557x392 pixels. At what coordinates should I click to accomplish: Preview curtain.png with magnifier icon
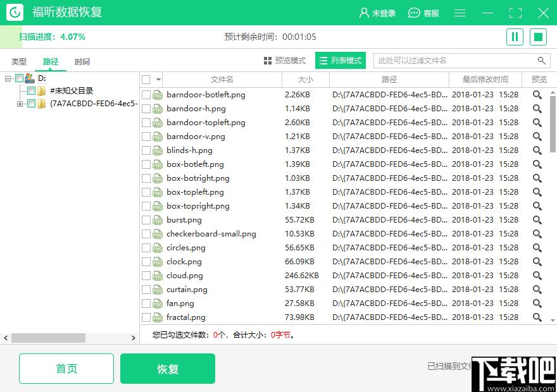coord(537,290)
